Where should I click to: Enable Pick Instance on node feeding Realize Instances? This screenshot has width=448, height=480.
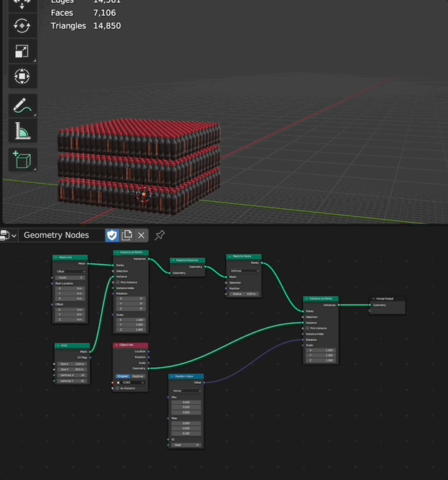(x=118, y=282)
